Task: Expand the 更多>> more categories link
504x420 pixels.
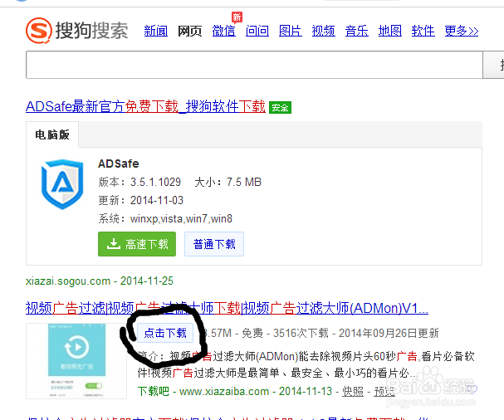Action: 462,32
